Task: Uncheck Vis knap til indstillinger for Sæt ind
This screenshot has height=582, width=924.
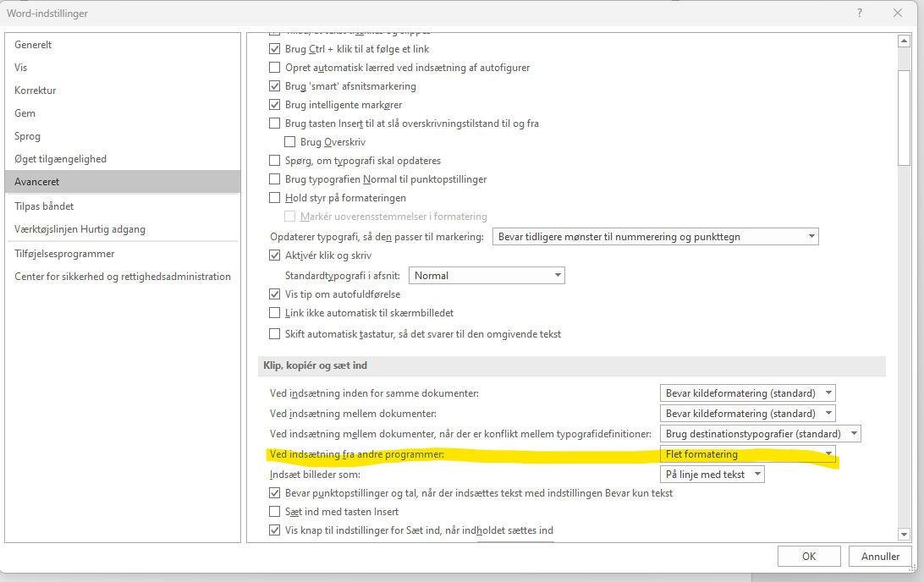Action: 275,530
